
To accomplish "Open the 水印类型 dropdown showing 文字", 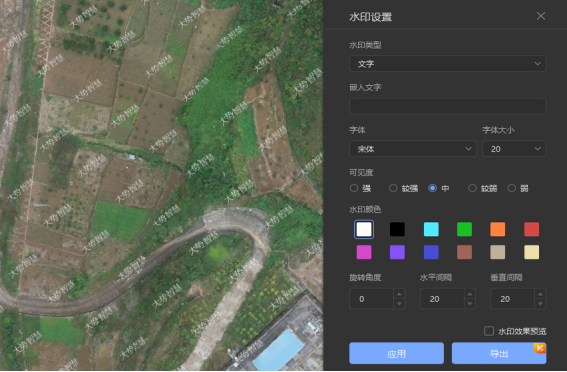I will pyautogui.click(x=448, y=64).
